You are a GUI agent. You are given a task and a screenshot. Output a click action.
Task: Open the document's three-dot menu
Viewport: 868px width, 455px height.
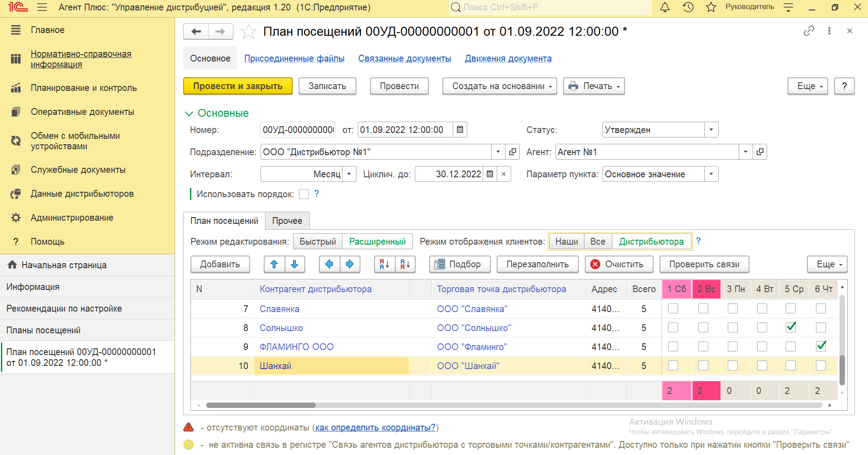pyautogui.click(x=829, y=31)
